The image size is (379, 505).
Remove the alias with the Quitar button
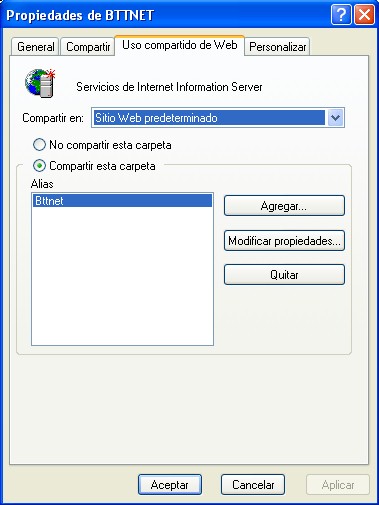(x=284, y=275)
